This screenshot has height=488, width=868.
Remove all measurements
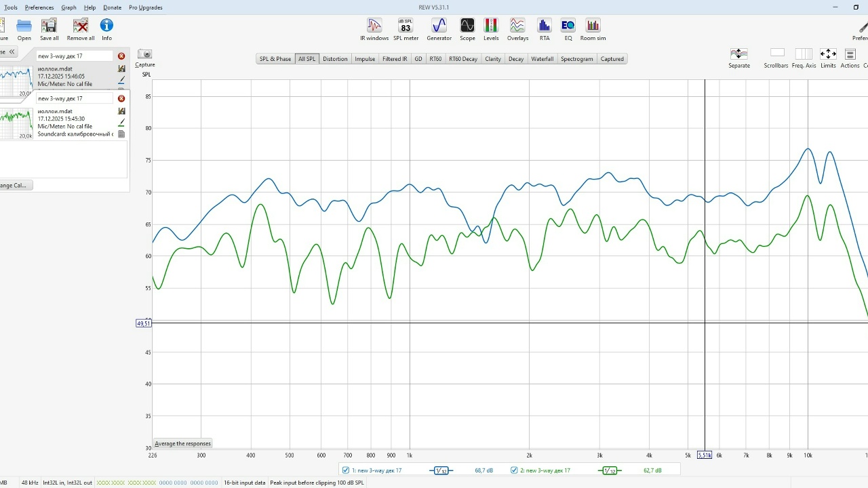pyautogui.click(x=81, y=29)
